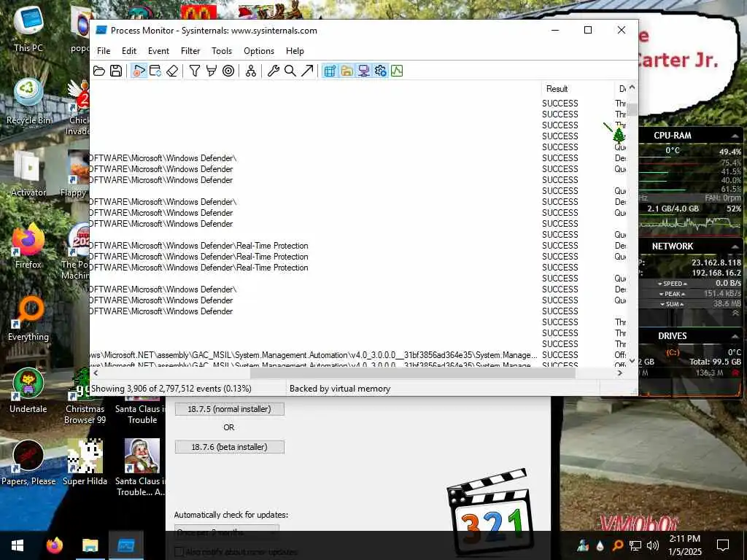
Task: Click the Process Monitor taskbar icon
Action: coord(126,545)
